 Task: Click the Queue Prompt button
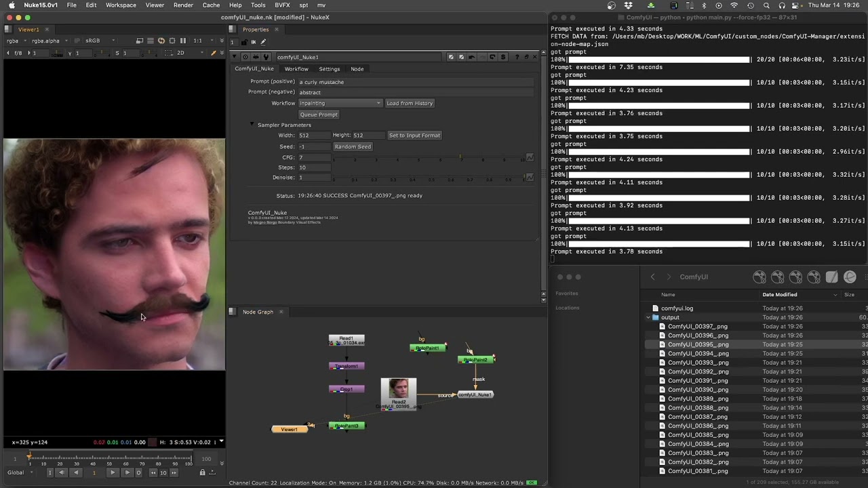point(319,115)
